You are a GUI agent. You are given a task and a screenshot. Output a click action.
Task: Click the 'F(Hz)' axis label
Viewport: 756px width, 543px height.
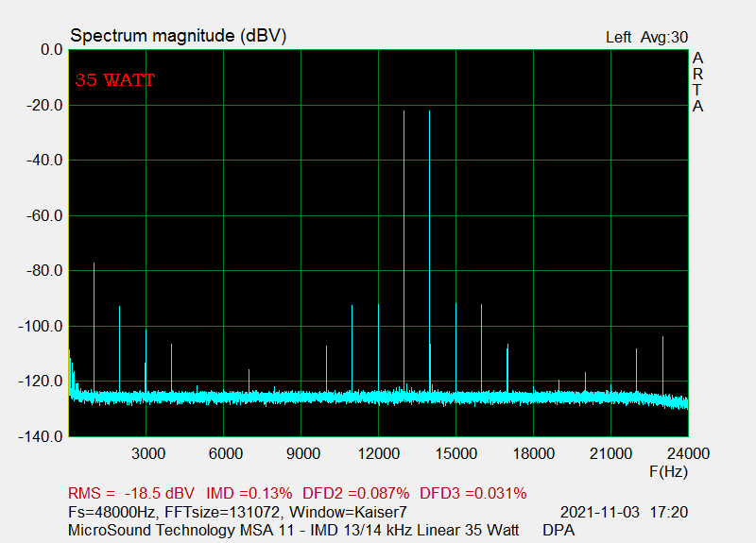(x=668, y=471)
